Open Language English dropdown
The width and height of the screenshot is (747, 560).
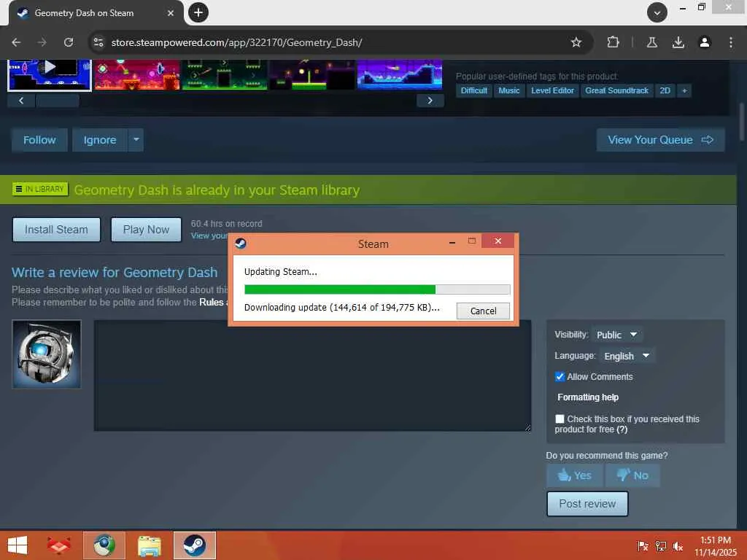coord(627,356)
